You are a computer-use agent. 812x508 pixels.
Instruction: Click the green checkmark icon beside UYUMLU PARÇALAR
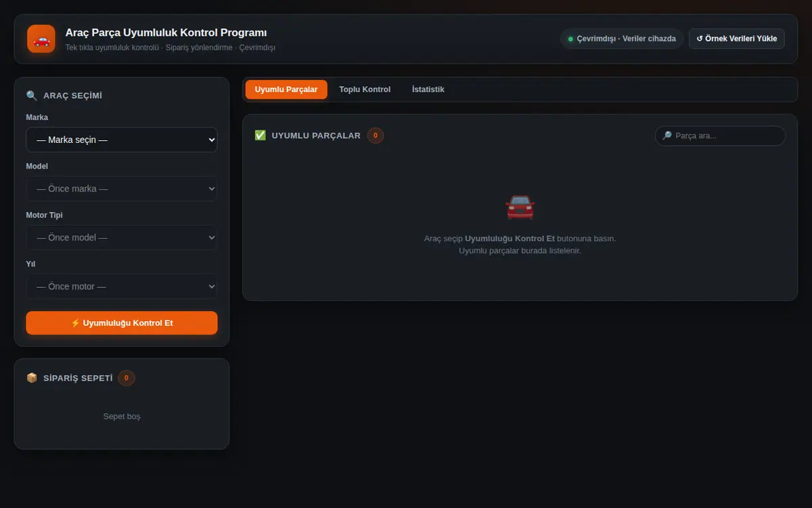coord(261,135)
